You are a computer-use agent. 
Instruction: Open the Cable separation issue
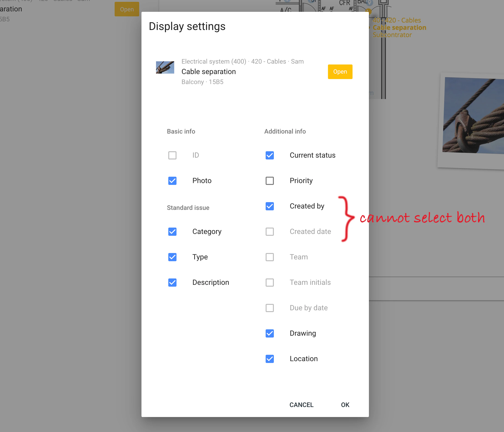(340, 72)
